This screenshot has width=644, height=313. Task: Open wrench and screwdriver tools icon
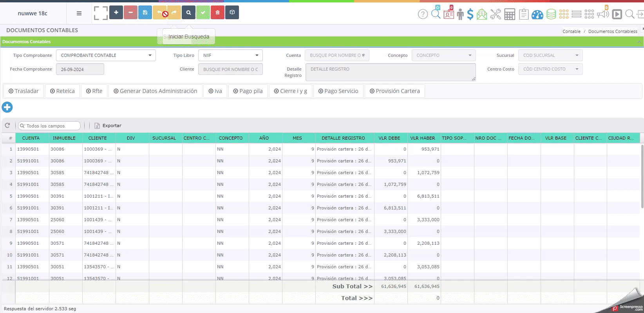coord(496,15)
